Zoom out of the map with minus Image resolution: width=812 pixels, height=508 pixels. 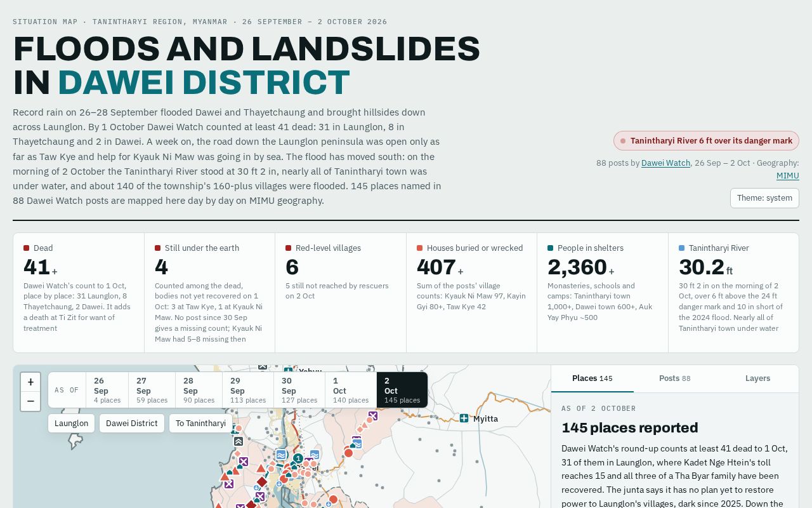point(30,401)
